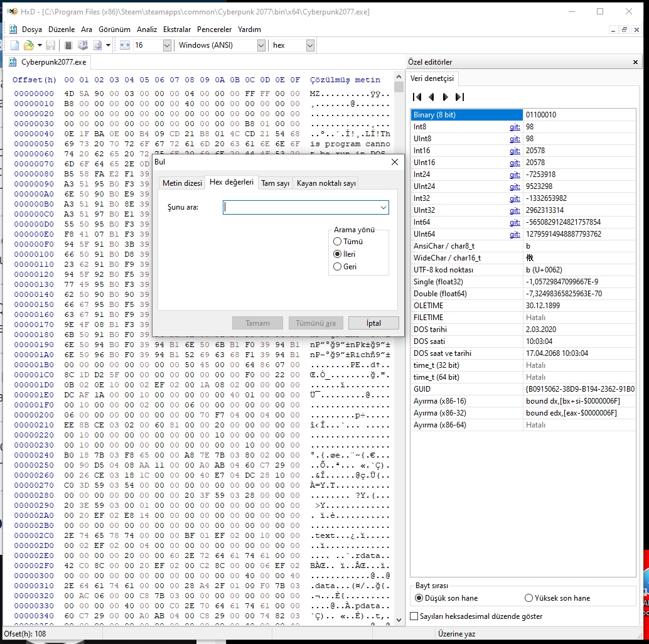Jump to last byte in data inspector
The width and height of the screenshot is (649, 644).
pos(459,97)
